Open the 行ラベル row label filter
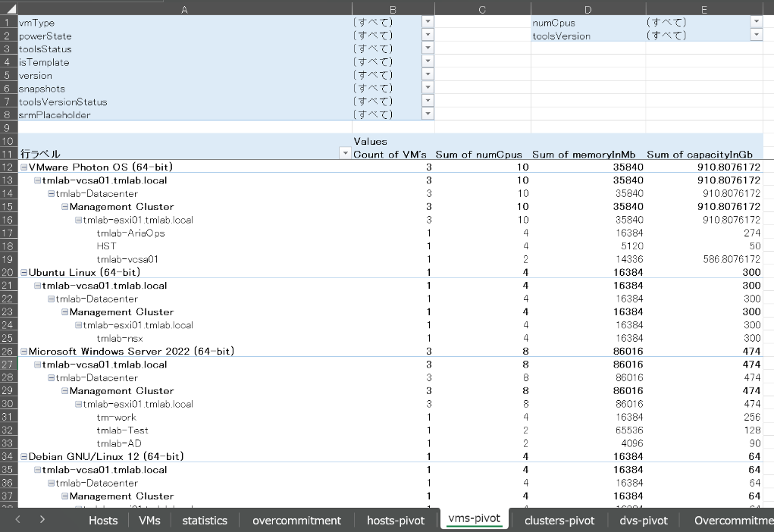Screen dimensions: 774x532 346,154
